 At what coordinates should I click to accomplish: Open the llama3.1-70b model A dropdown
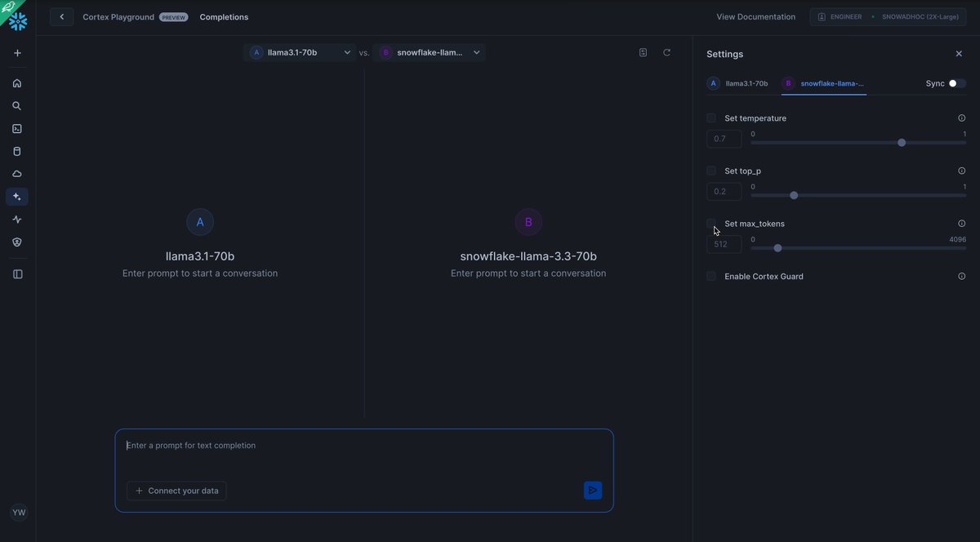[x=301, y=52]
